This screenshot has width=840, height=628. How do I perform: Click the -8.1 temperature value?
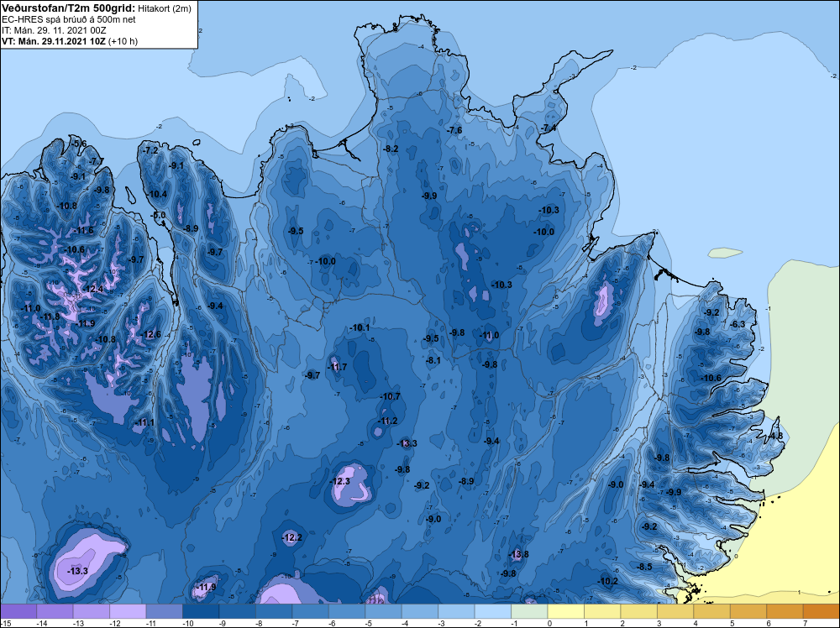433,361
